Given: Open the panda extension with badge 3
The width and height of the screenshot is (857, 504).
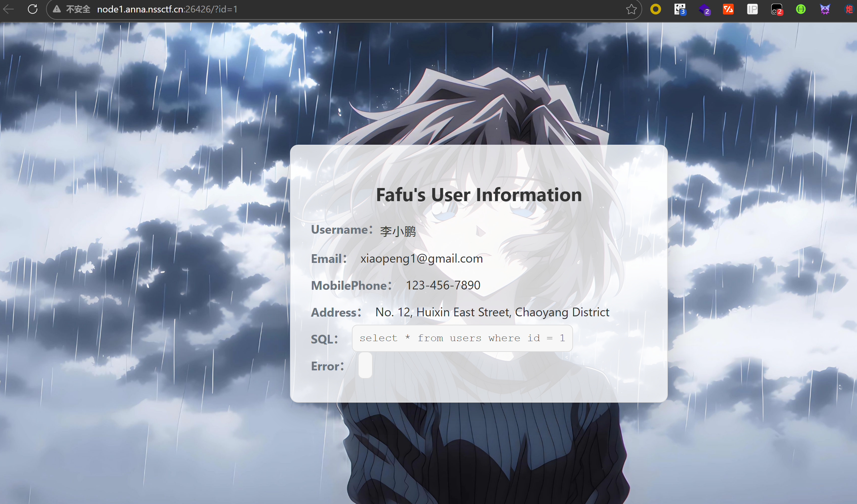Looking at the screenshot, I should pos(680,9).
